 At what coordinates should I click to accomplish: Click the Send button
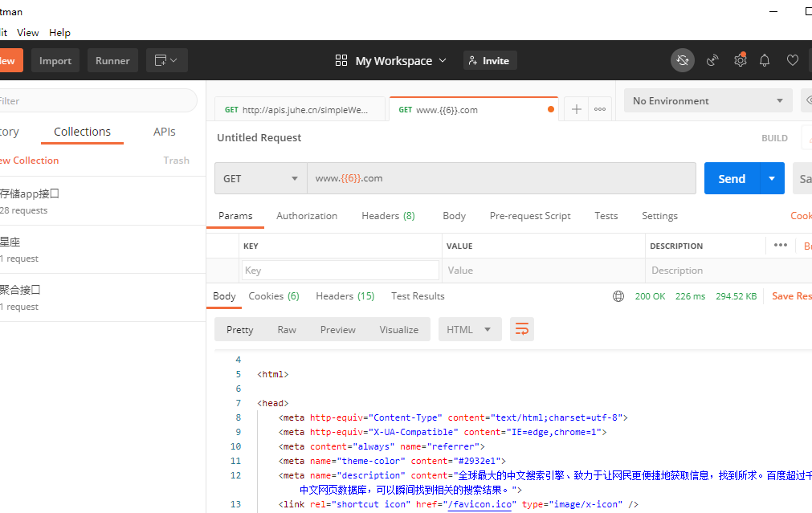tap(732, 178)
